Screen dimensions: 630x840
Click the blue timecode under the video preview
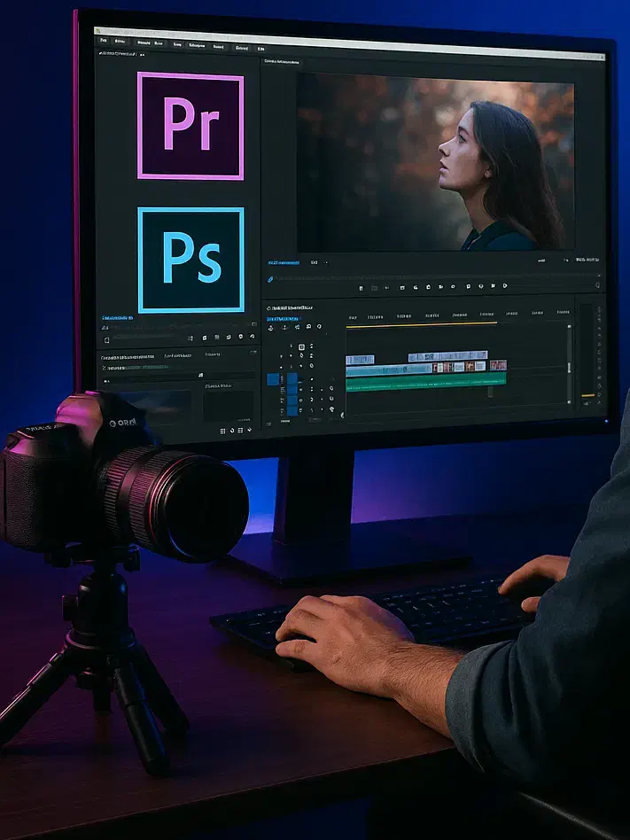284,262
